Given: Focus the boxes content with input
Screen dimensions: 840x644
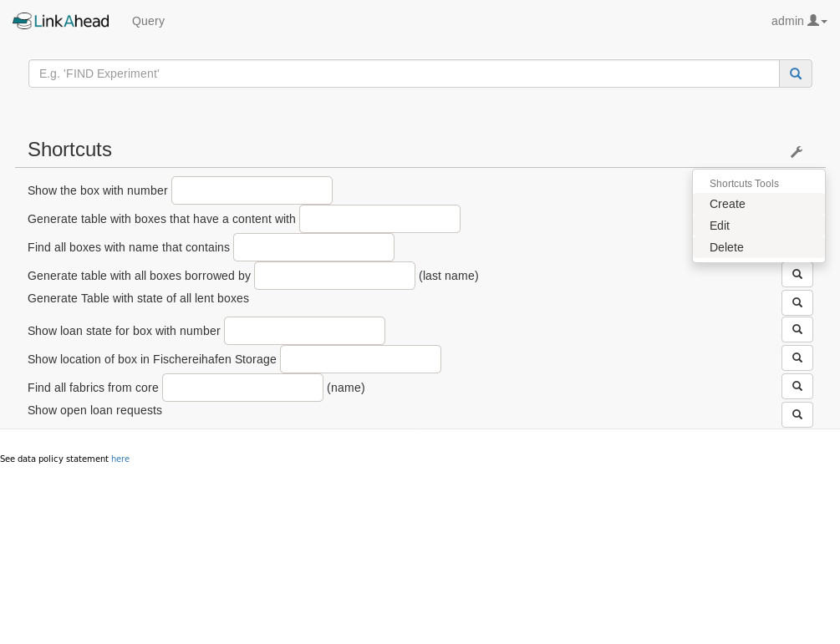Looking at the screenshot, I should pyautogui.click(x=379, y=218).
